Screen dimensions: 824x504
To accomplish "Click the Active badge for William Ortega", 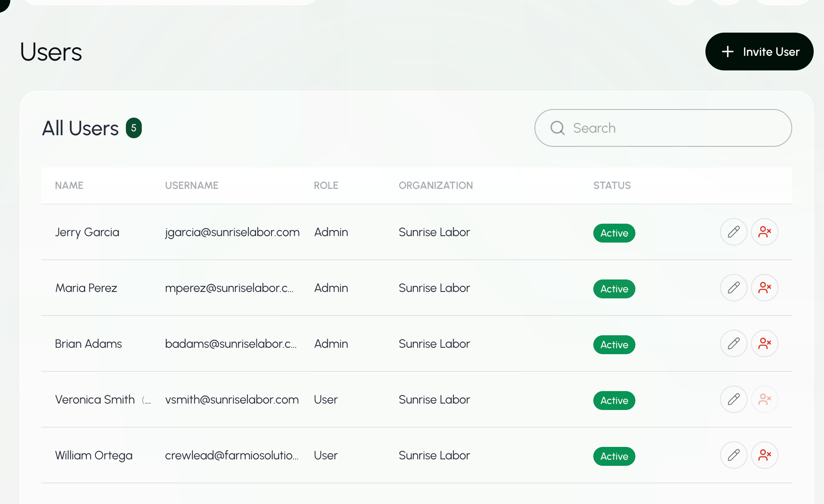I will tap(614, 456).
